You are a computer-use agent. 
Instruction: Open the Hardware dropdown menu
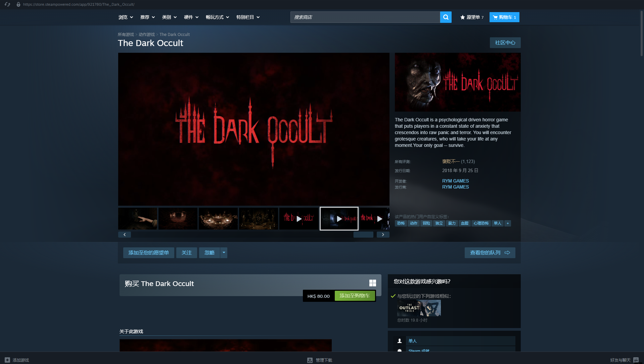click(x=191, y=17)
